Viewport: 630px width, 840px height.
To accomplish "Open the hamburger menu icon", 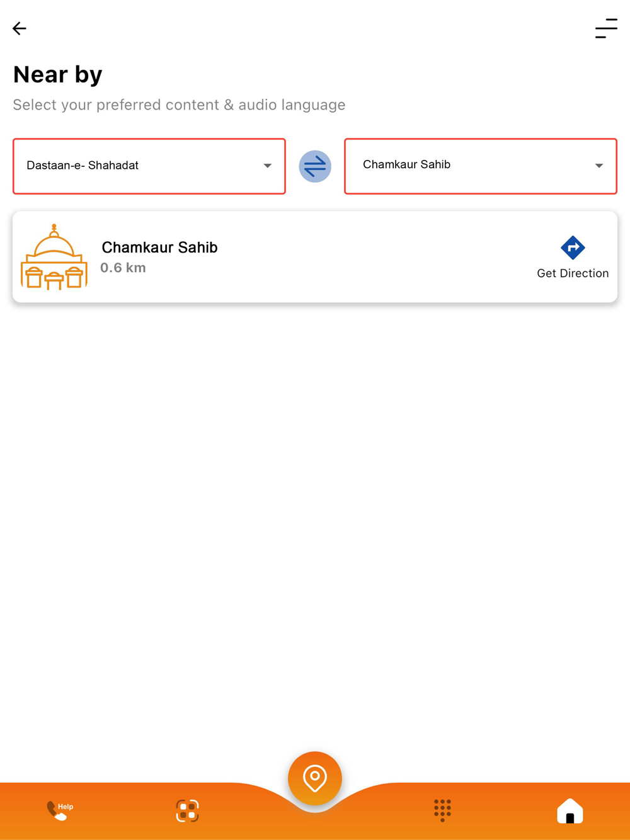I will [x=606, y=28].
